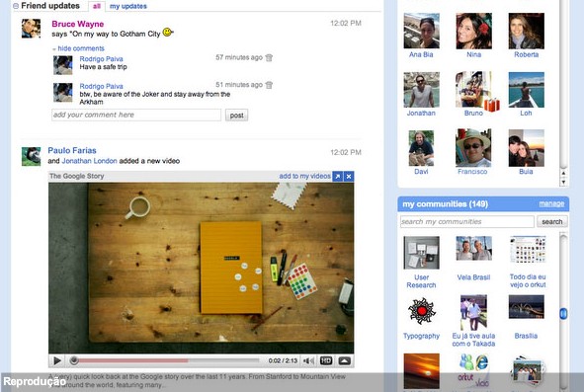Switch to 'my updates' tab
The image size is (584, 392).
pos(128,6)
